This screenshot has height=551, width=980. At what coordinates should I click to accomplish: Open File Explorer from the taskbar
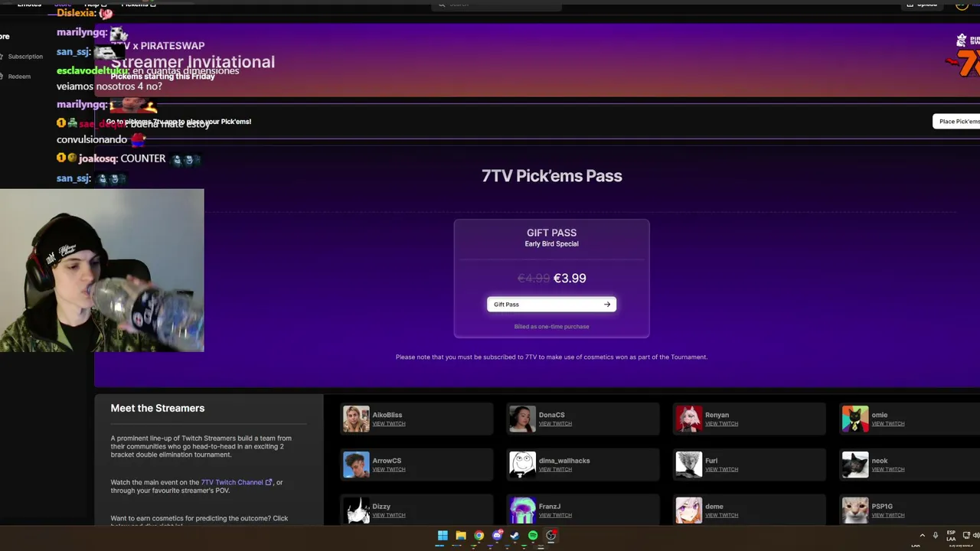(460, 536)
